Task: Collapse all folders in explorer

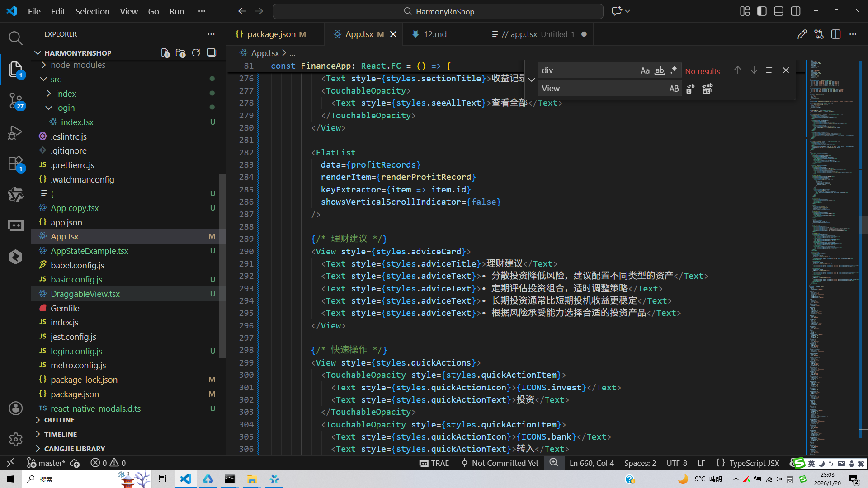Action: [212, 53]
